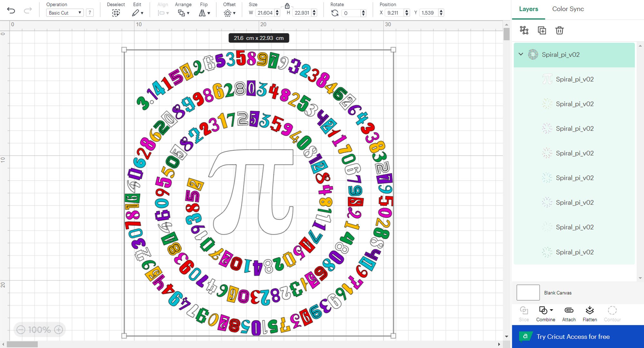Screen dimensions: 644x348
Task: Click the bottom-right resize handle
Action: 393,336
